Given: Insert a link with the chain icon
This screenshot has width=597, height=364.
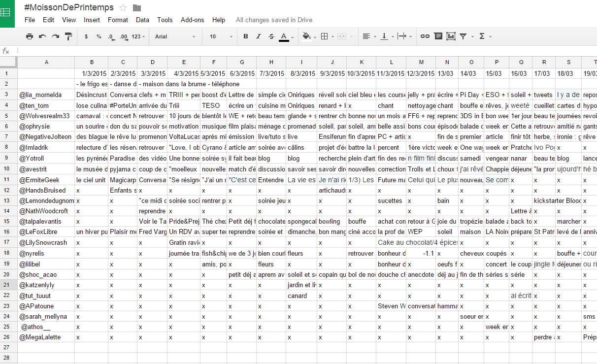Looking at the screenshot, I should (x=425, y=36).
